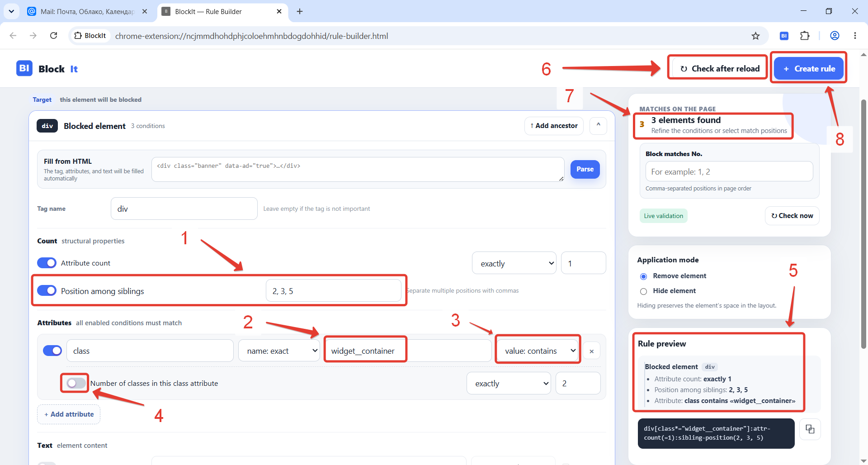Open the tab search dropdown
Viewport: 868px width, 465px height.
pos(11,11)
